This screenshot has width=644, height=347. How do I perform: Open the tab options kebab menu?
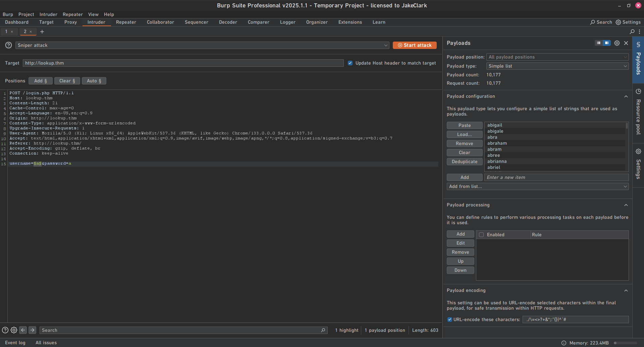coord(640,32)
